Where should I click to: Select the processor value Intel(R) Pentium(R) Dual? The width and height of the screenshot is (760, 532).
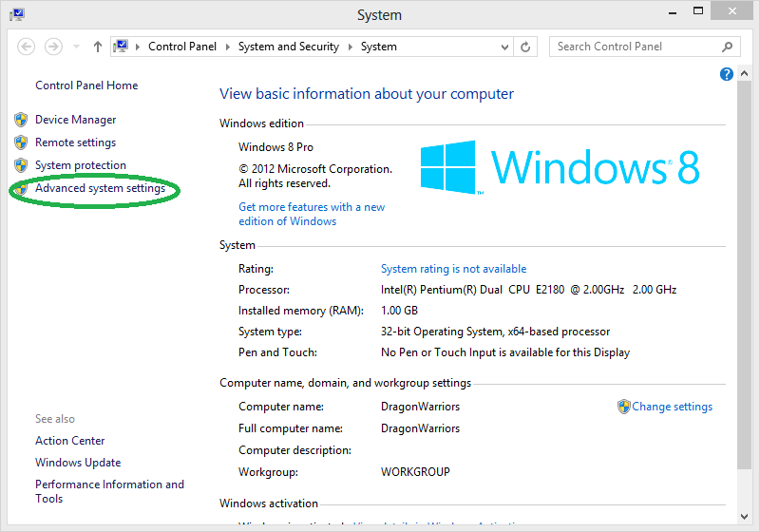(x=528, y=290)
